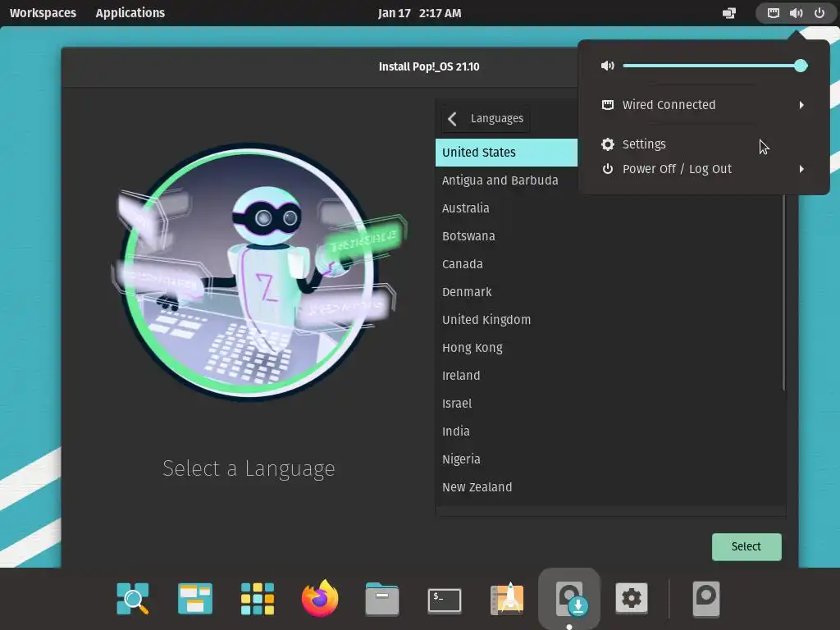Click the top bar wired network icon
Image resolution: width=840 pixels, height=630 pixels.
(x=773, y=13)
